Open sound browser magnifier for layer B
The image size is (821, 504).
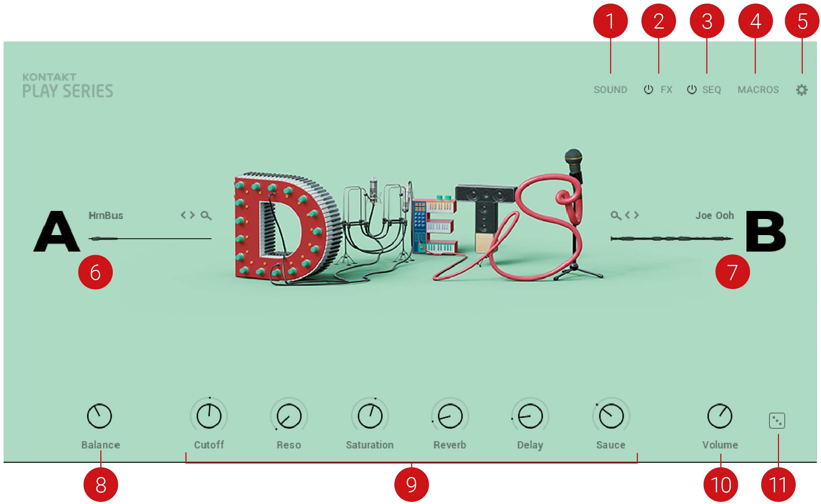pyautogui.click(x=615, y=216)
